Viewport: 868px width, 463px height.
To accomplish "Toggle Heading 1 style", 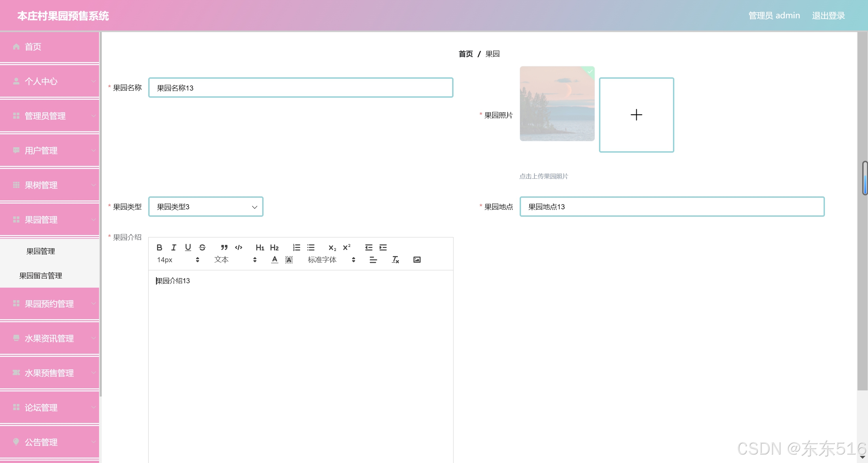I will [x=260, y=248].
